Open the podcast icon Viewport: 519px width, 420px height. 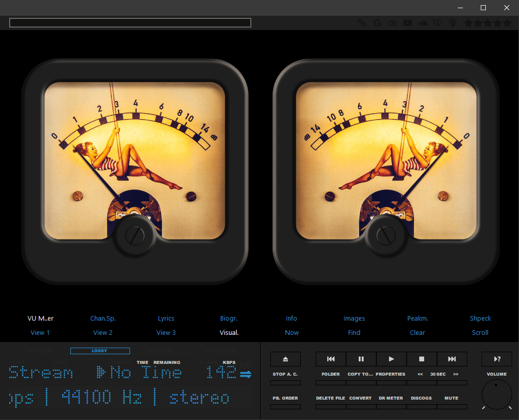click(453, 23)
